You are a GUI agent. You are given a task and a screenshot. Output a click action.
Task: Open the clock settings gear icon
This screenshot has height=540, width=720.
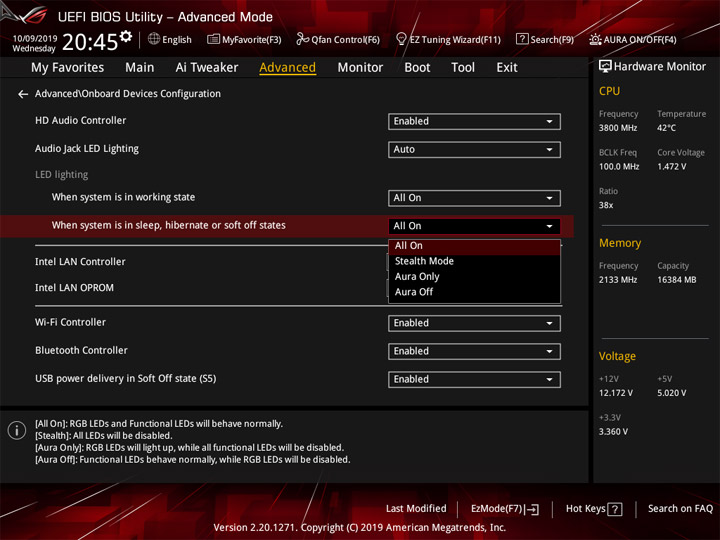tap(126, 36)
